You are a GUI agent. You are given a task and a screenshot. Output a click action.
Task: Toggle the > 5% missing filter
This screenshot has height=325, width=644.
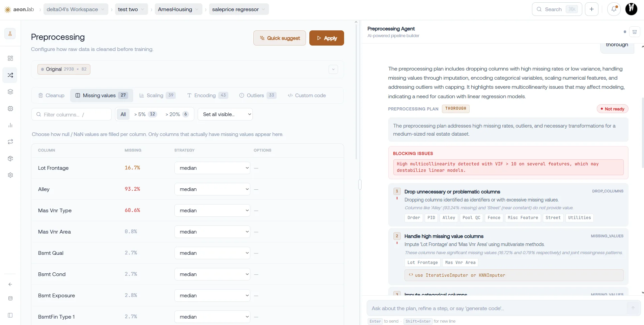pyautogui.click(x=145, y=114)
